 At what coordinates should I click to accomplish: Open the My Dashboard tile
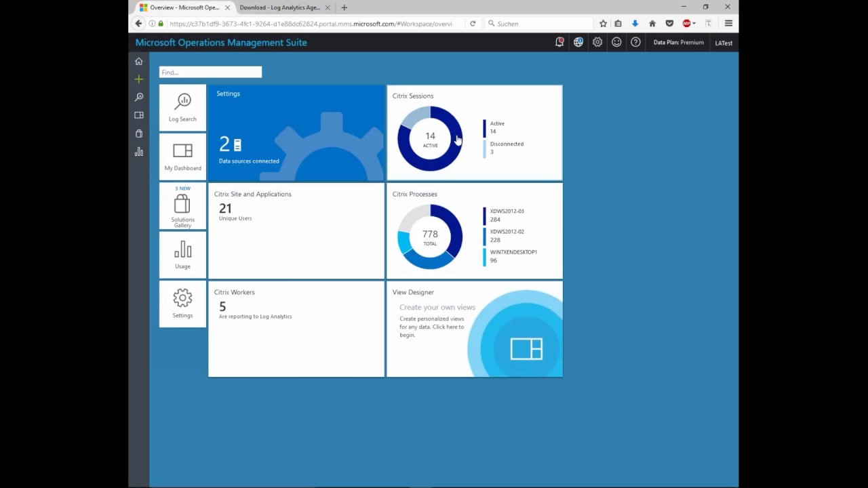[x=182, y=157]
